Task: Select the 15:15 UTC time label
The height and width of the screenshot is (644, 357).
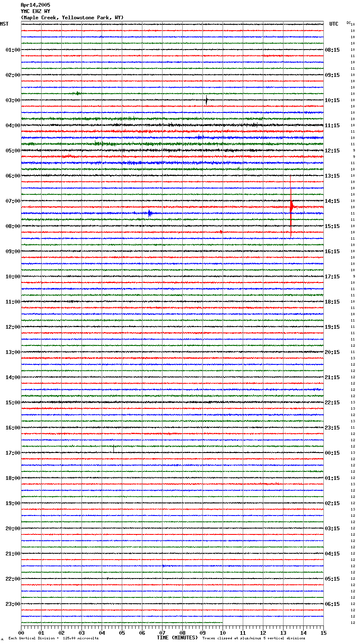Action: pyautogui.click(x=332, y=226)
